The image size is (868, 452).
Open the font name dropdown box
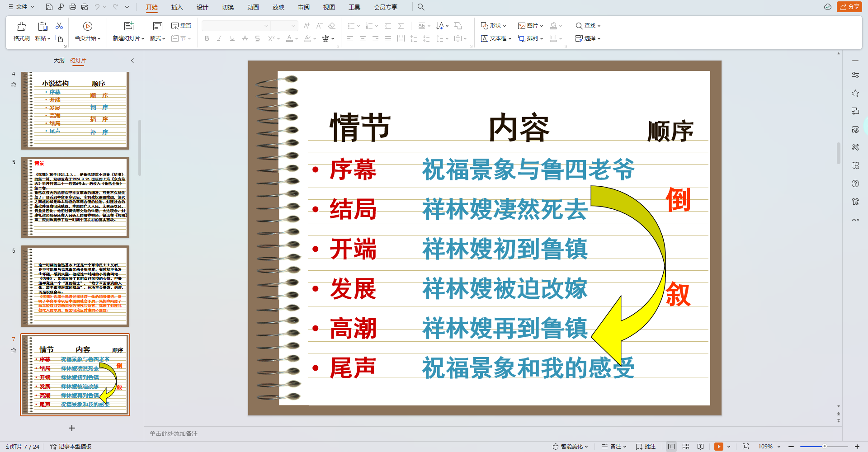(x=236, y=26)
